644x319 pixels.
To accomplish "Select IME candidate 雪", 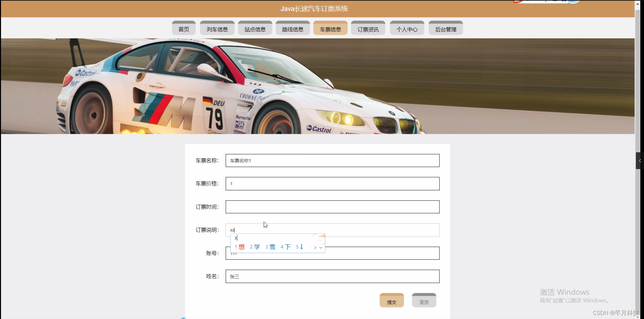I will pos(271,247).
